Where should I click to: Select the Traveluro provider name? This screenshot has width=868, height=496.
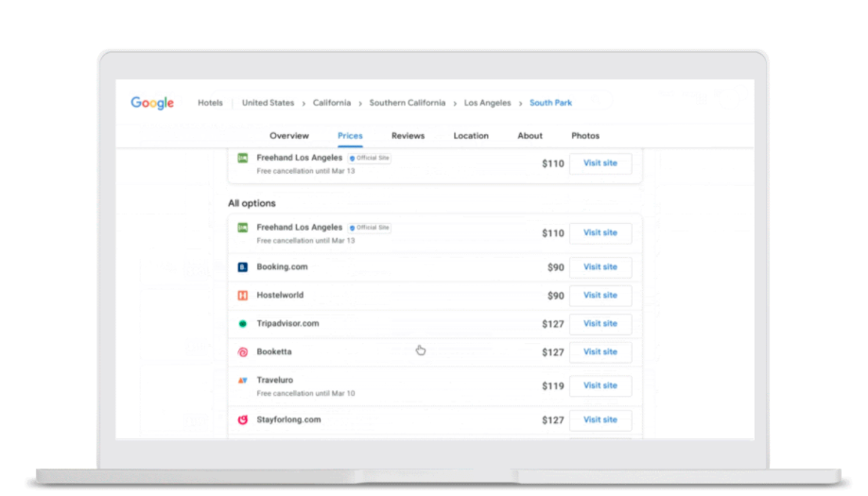(275, 380)
